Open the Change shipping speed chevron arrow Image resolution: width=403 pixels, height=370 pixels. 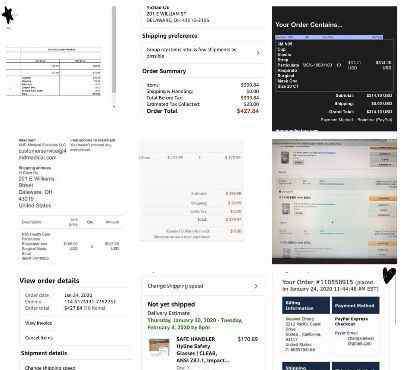[255, 286]
